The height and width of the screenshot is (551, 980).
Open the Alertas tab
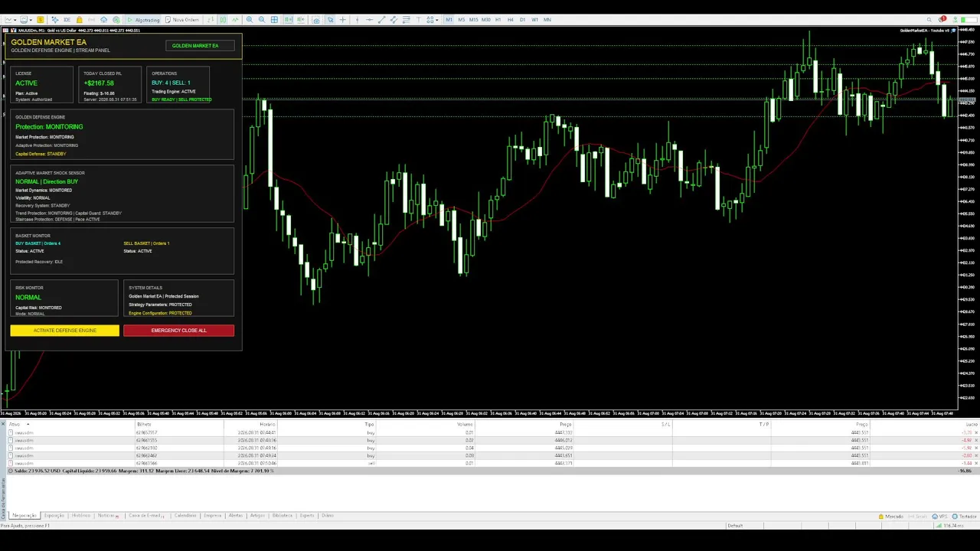[x=235, y=515]
